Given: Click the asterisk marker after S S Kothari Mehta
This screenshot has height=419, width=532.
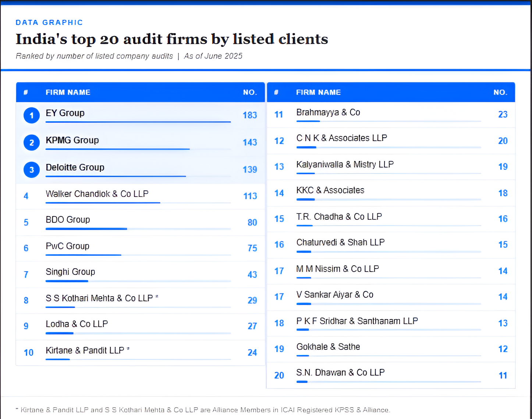Looking at the screenshot, I should [157, 296].
